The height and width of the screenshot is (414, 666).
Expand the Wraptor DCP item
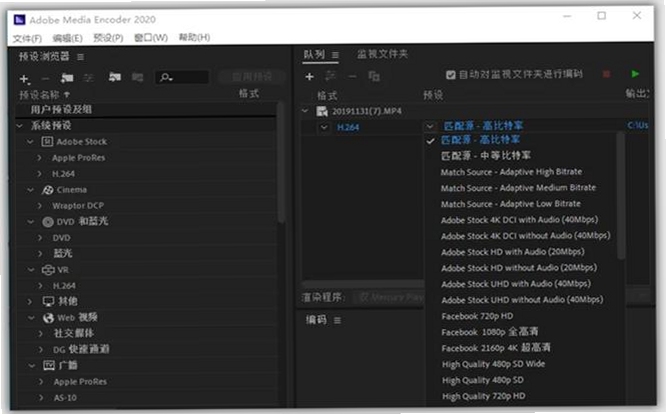pyautogui.click(x=40, y=206)
